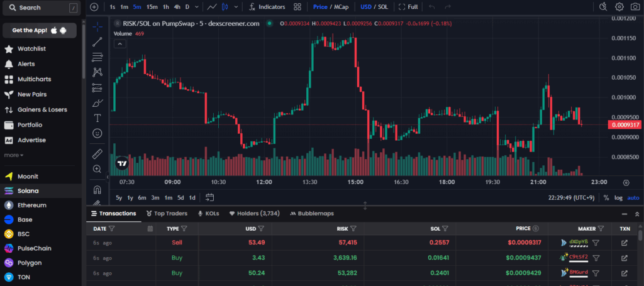Switch chart currency to SOL
Viewport: 644px width, 286px height.
382,7
